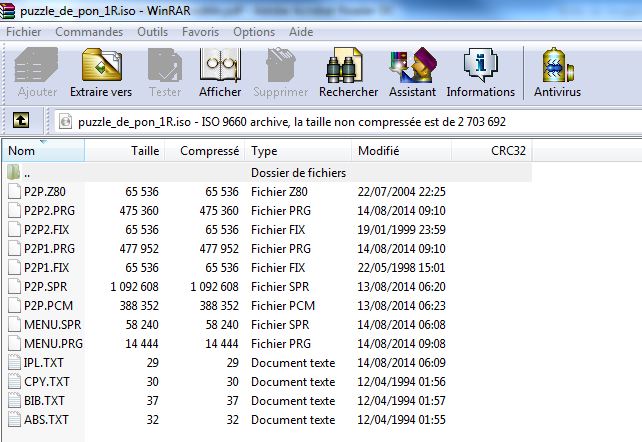Go up one level with arrow button
The image size is (642, 442).
point(21,120)
